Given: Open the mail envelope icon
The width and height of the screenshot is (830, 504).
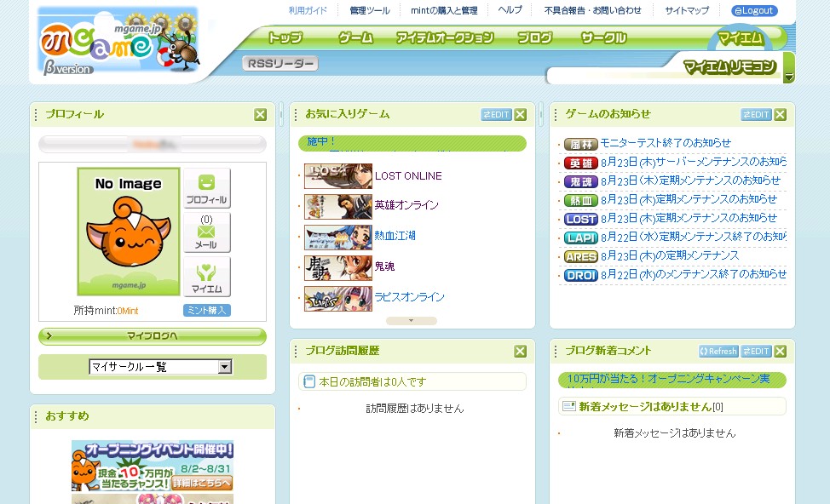Looking at the screenshot, I should 206,232.
